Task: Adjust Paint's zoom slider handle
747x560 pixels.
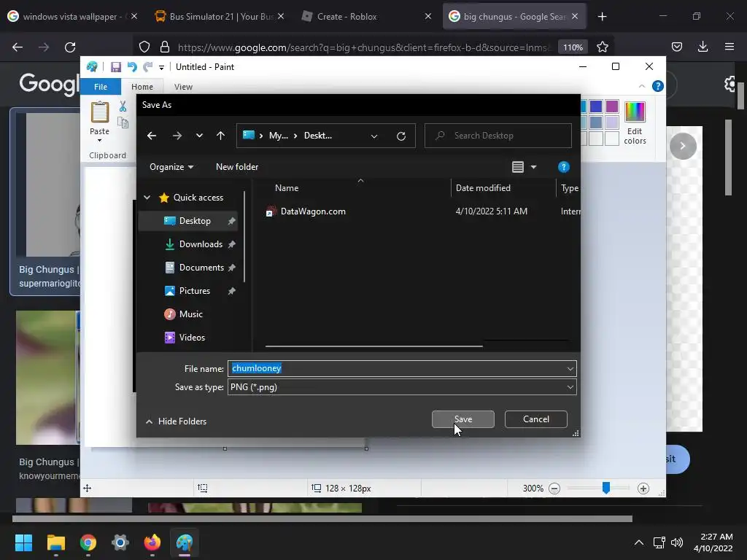Action: (606, 488)
